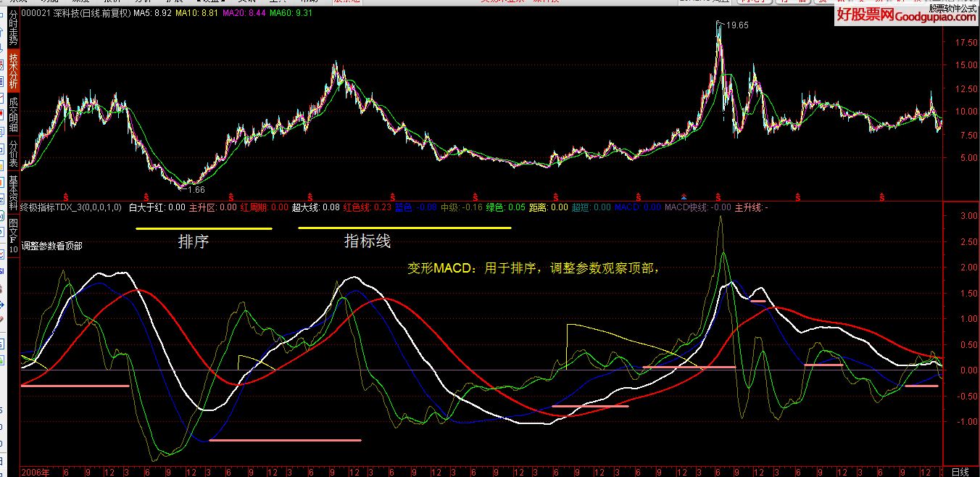The width and height of the screenshot is (980, 477).
Task: Click the 排序 annotation text
Action: coord(194,241)
